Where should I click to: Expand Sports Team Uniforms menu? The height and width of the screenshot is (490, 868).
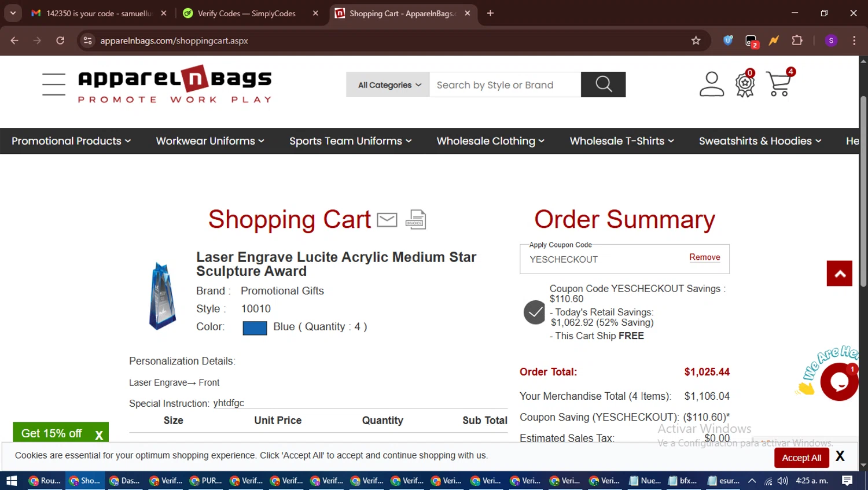coord(351,141)
